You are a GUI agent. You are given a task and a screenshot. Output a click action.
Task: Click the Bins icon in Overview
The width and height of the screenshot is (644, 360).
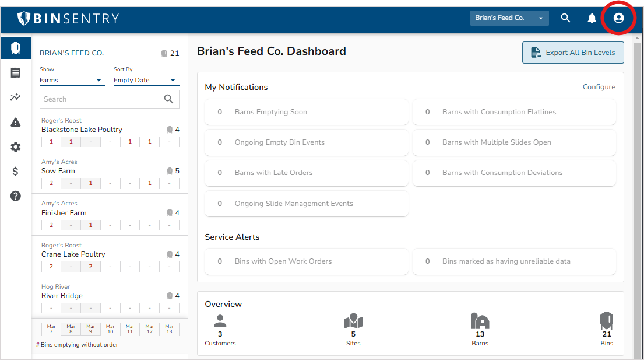[x=606, y=320]
